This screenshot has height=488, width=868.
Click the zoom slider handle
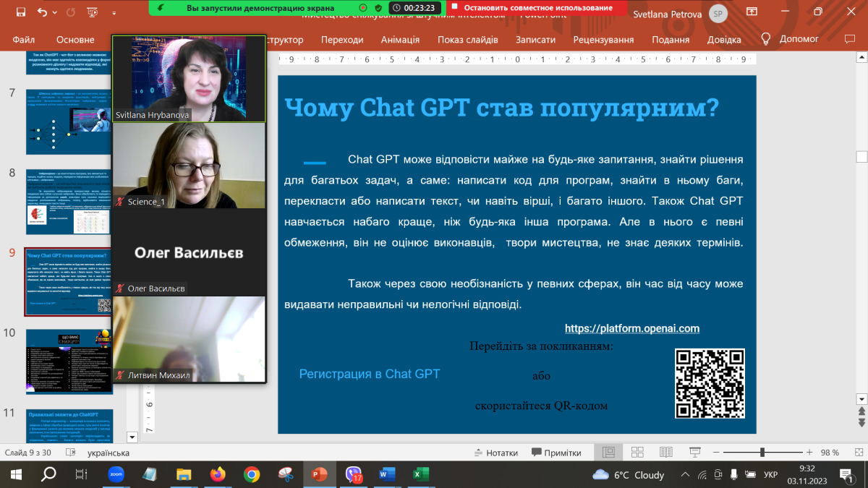(x=762, y=453)
